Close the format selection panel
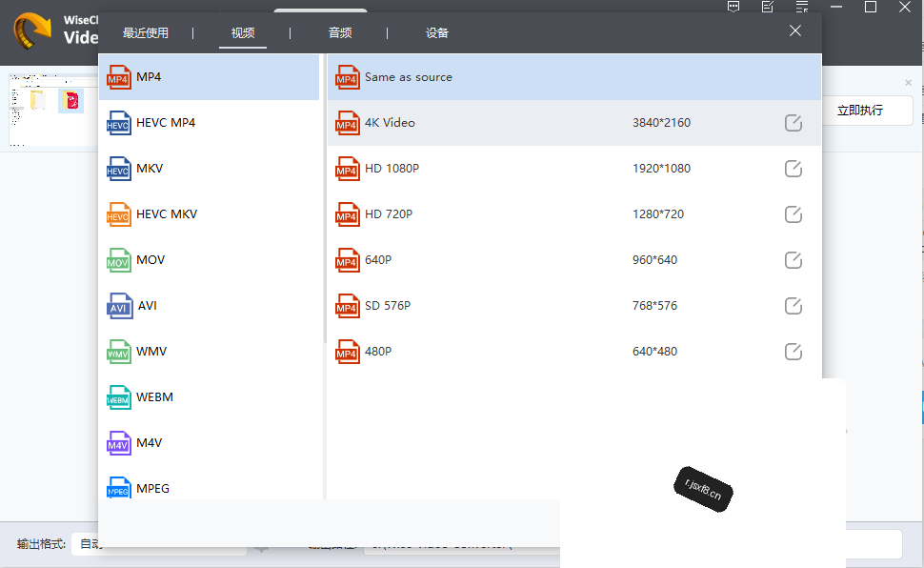This screenshot has width=924, height=568. pyautogui.click(x=795, y=30)
